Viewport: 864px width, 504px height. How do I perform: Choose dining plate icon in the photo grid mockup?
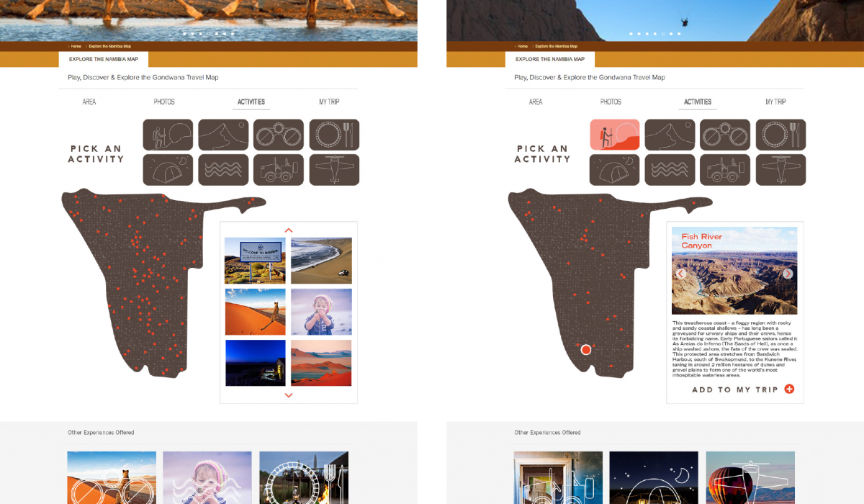point(334,135)
